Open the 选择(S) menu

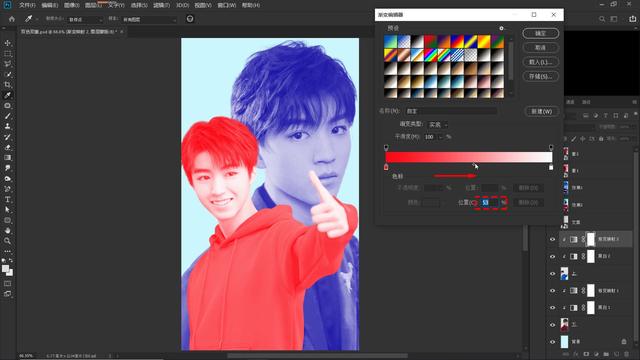point(139,5)
